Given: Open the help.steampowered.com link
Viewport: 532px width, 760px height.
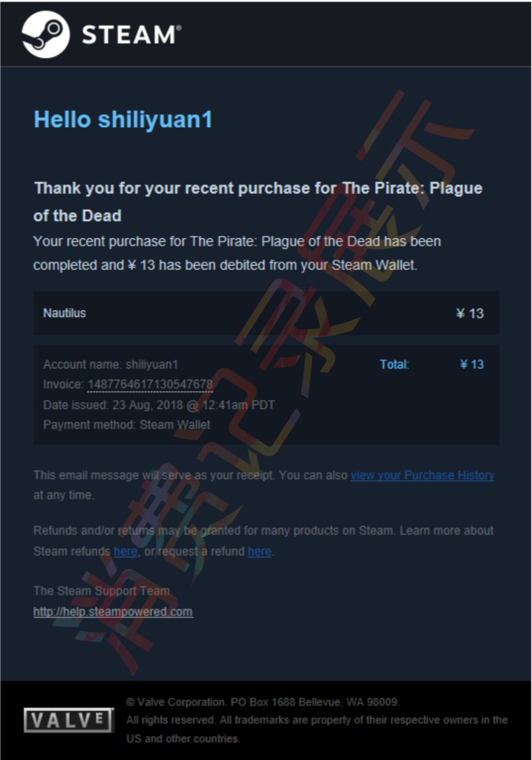Looking at the screenshot, I should tap(113, 612).
